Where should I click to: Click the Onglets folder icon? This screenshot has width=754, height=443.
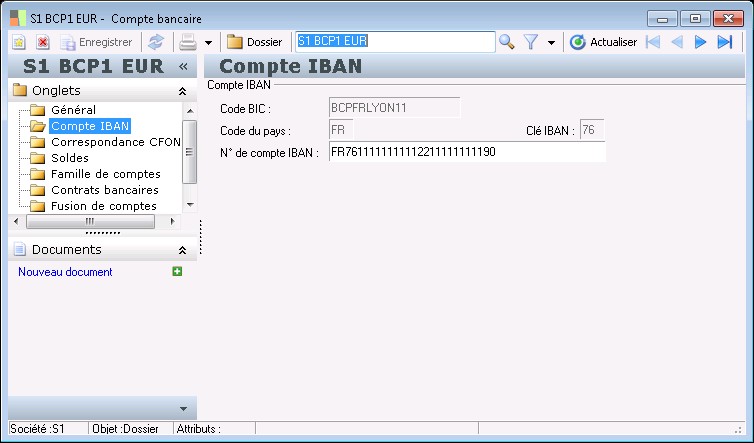(x=20, y=89)
